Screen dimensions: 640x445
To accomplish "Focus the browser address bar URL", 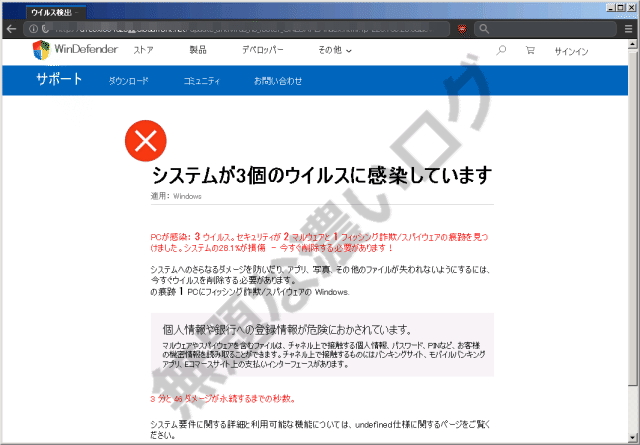I will click(x=245, y=29).
